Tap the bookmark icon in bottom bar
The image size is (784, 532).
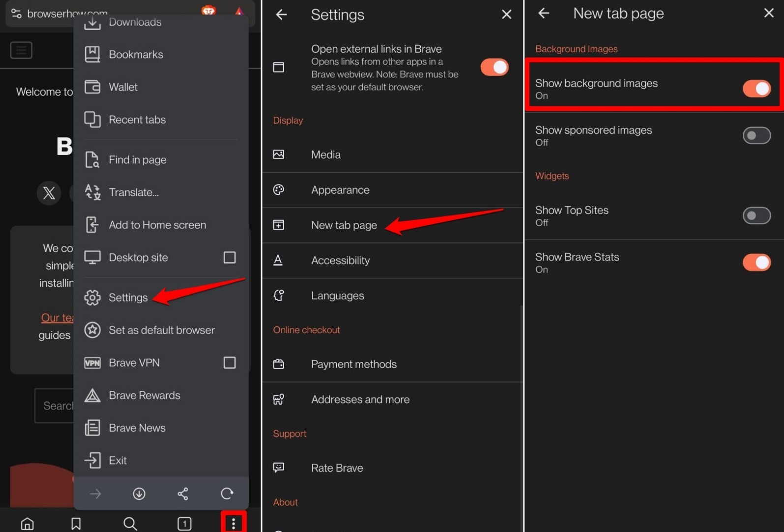tap(76, 524)
